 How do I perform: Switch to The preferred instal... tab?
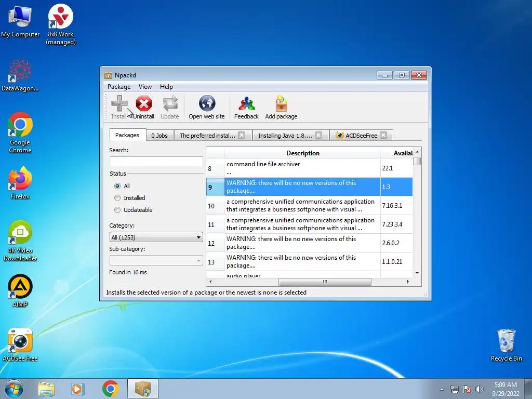(x=207, y=136)
